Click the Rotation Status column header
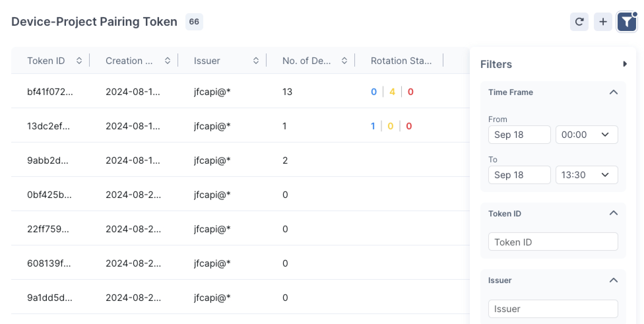 (401, 61)
